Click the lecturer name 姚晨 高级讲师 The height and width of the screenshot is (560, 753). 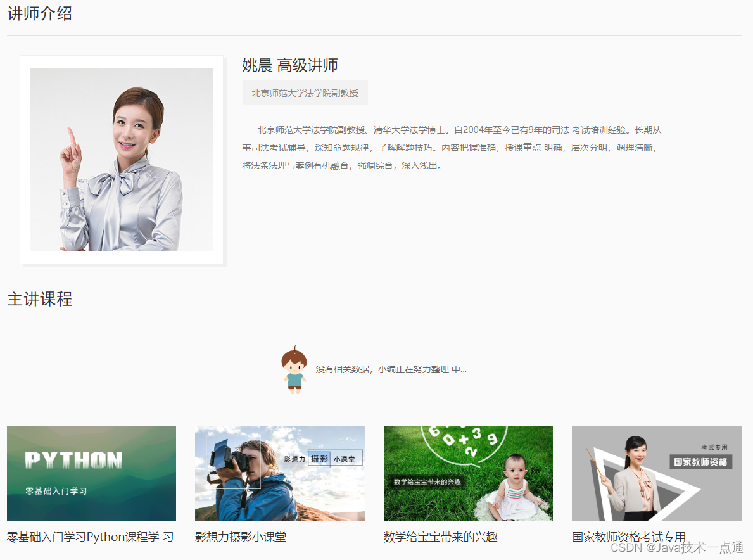290,65
